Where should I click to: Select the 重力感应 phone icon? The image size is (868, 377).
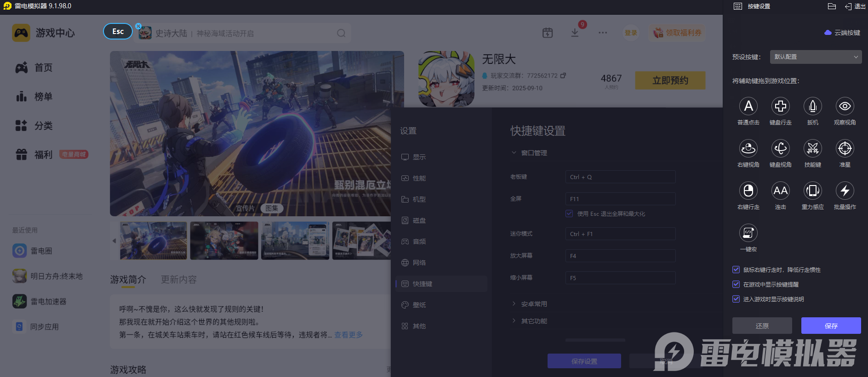pos(813,191)
